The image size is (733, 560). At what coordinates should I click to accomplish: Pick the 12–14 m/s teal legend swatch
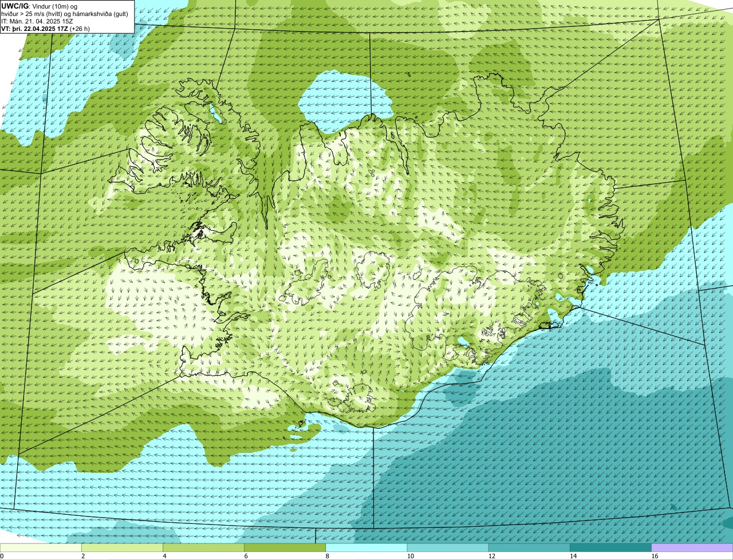pyautogui.click(x=529, y=547)
